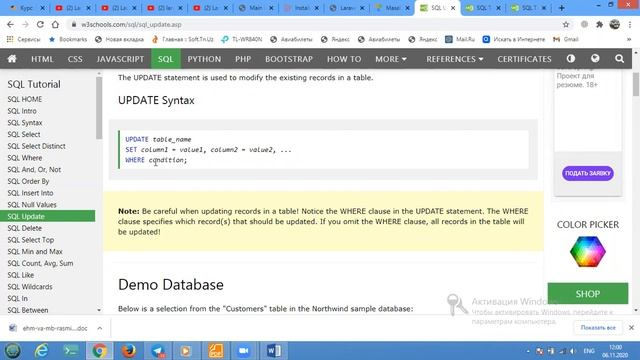
Task: Go to W3Schools home icon
Action: coord(12,59)
